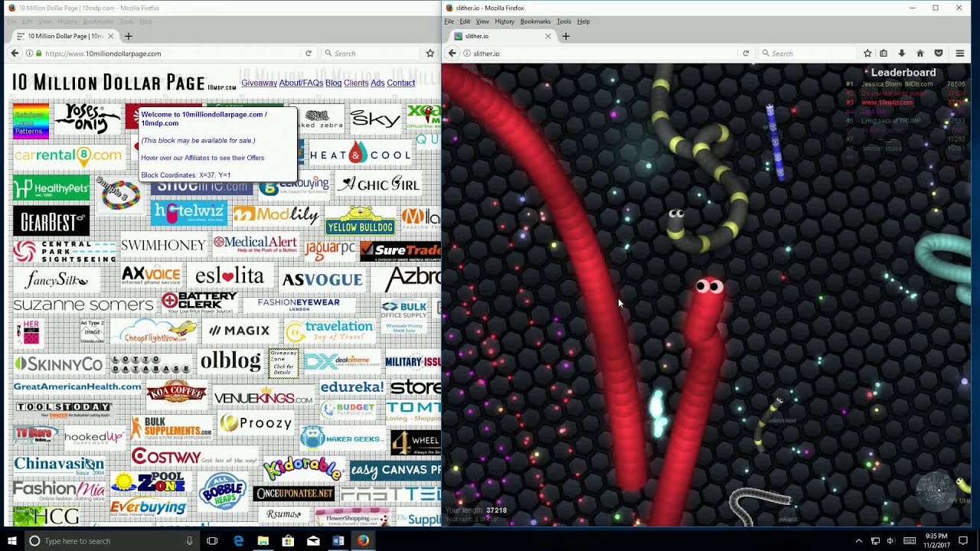Click the Roses Only ad logo
This screenshot has width=980, height=551.
click(87, 119)
